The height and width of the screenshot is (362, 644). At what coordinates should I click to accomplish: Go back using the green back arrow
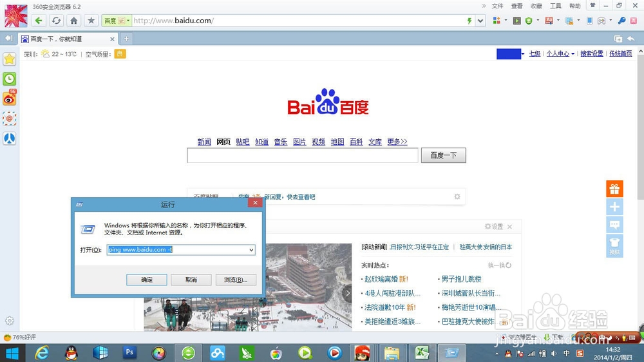click(x=39, y=21)
